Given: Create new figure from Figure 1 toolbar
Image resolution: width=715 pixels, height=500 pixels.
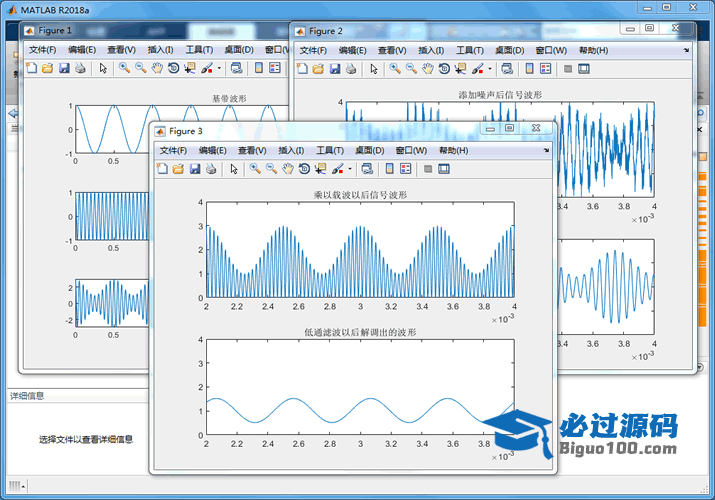Looking at the screenshot, I should [31, 69].
